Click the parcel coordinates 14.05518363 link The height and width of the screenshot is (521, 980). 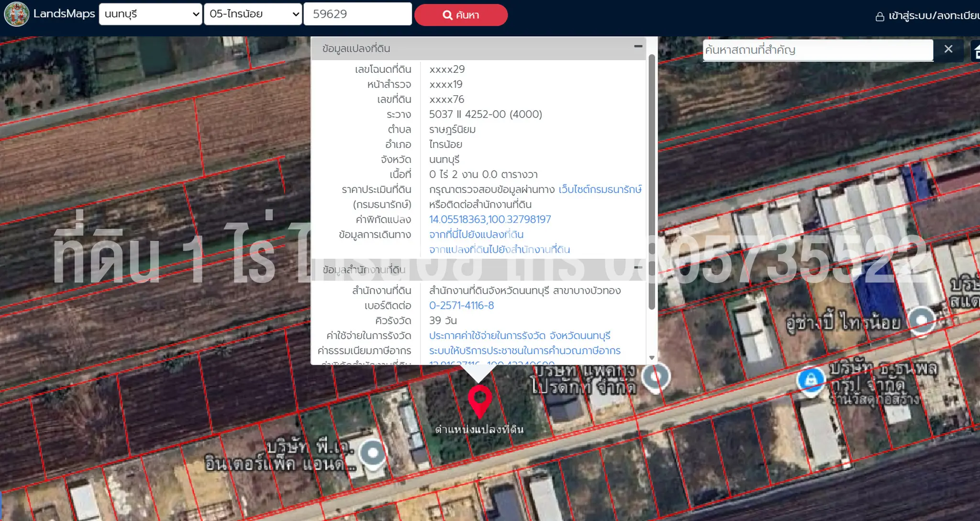pos(490,220)
